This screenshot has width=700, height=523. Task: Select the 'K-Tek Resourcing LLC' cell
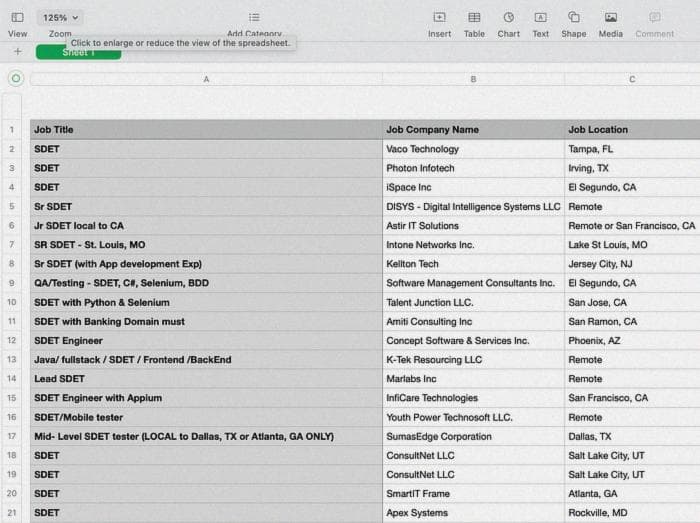pyautogui.click(x=473, y=360)
